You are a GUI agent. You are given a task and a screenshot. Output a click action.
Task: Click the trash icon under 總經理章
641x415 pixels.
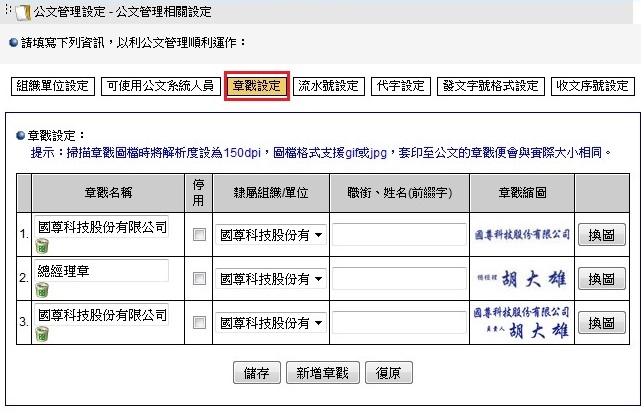42,290
